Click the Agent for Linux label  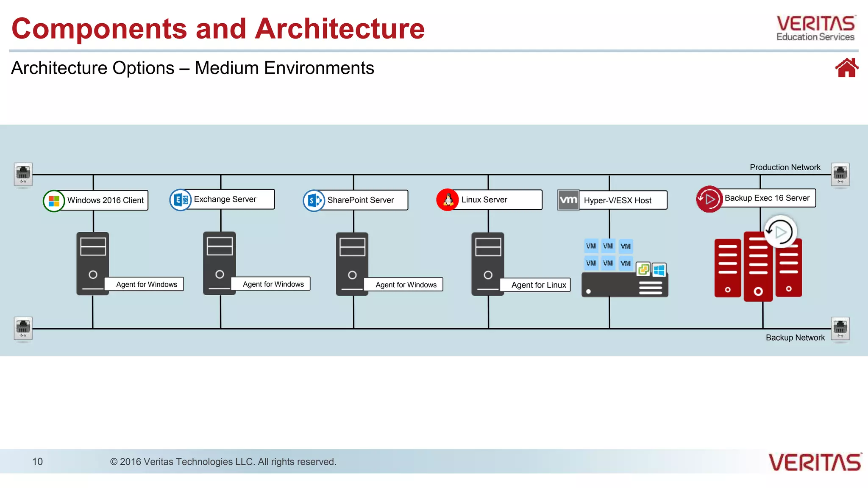click(538, 285)
